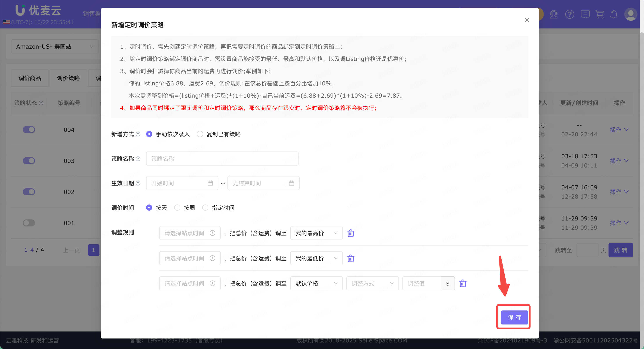Click help icon beside 生效日期 label
The height and width of the screenshot is (349, 644).
pyautogui.click(x=138, y=183)
